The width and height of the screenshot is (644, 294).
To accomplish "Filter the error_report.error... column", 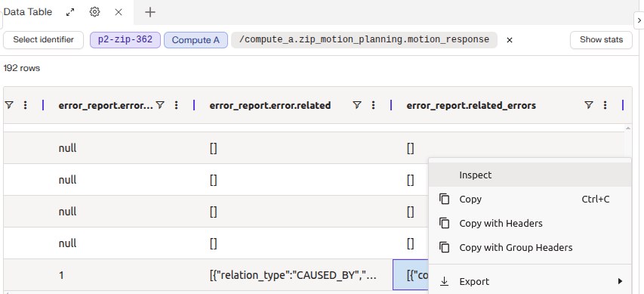I will [x=161, y=105].
